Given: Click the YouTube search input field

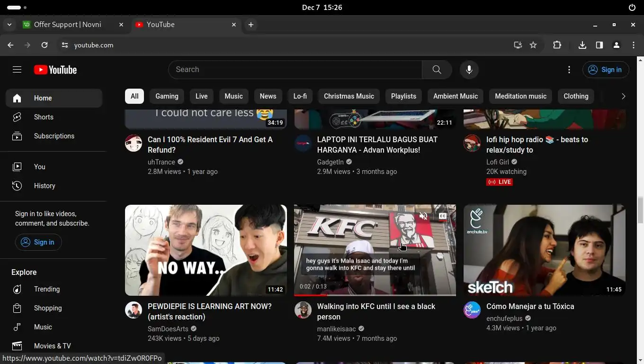Looking at the screenshot, I should pos(295,70).
